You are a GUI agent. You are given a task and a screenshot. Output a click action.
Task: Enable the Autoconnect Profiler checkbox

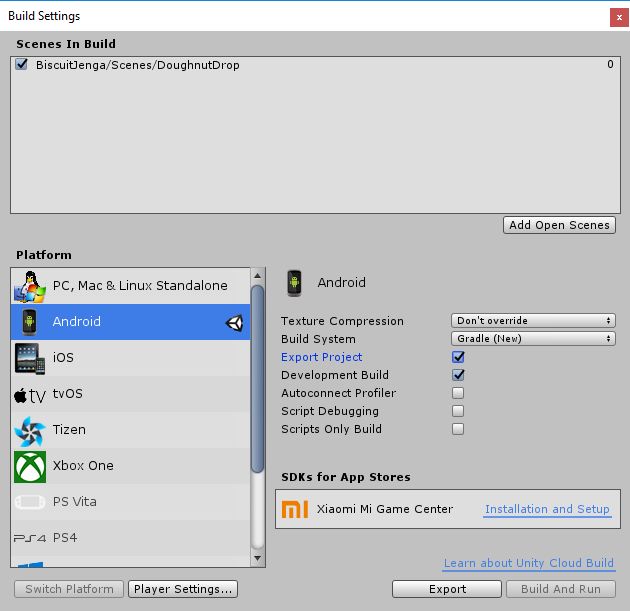[x=458, y=393]
